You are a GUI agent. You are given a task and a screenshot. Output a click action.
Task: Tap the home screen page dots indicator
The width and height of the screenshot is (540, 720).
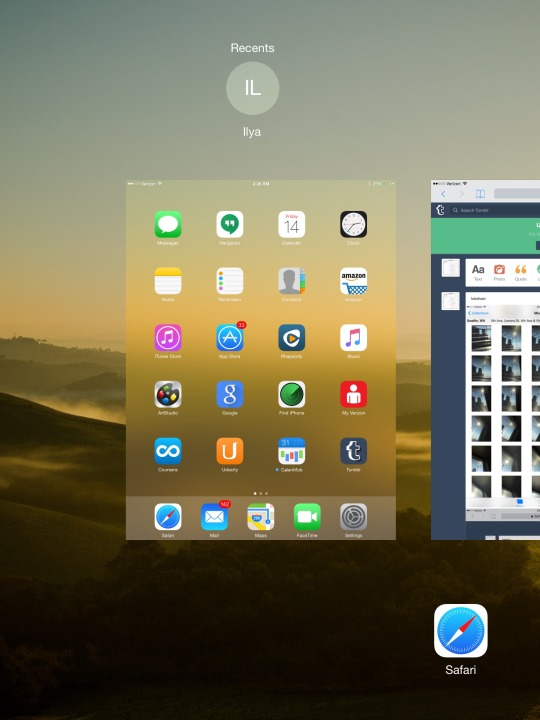click(x=261, y=494)
